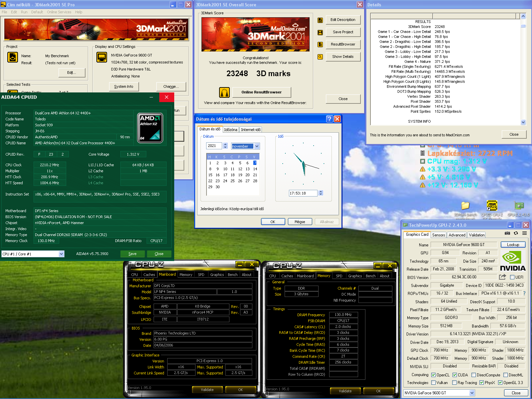Toggle the OpenCL checkbox
The image size is (532, 399).
[x=433, y=375]
